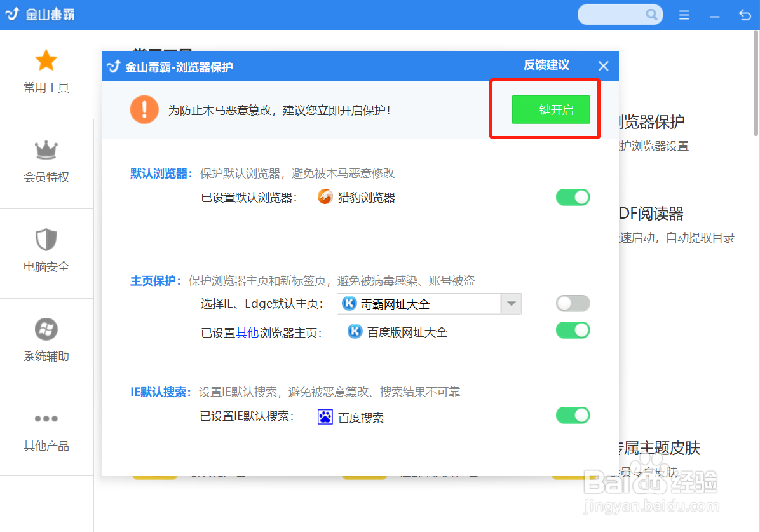Click the dialog title logo icon

[113, 67]
